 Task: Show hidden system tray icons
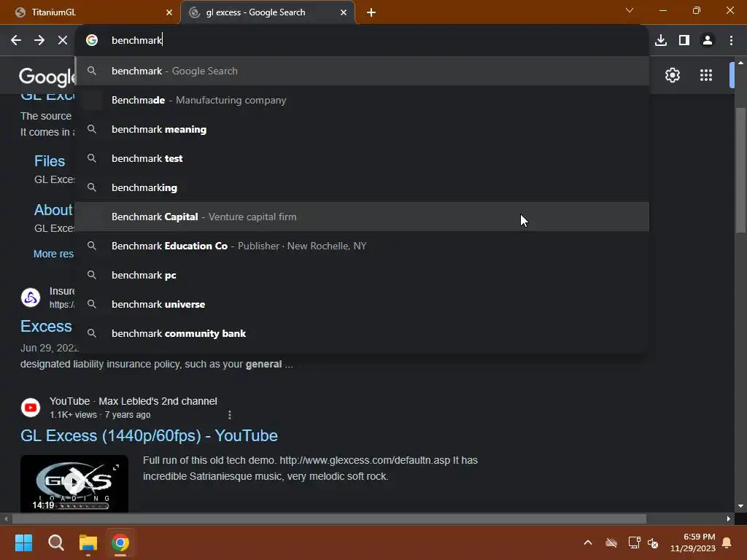click(x=588, y=542)
